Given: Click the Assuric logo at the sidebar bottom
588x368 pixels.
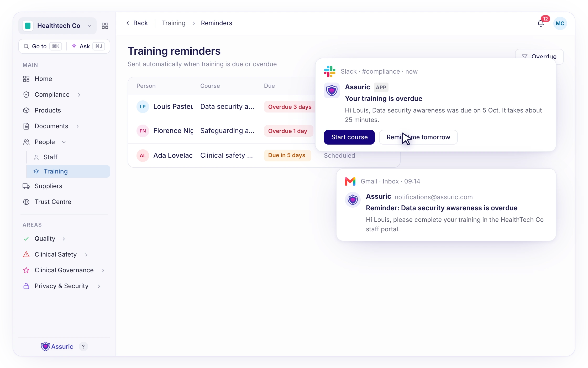Looking at the screenshot, I should pyautogui.click(x=57, y=346).
